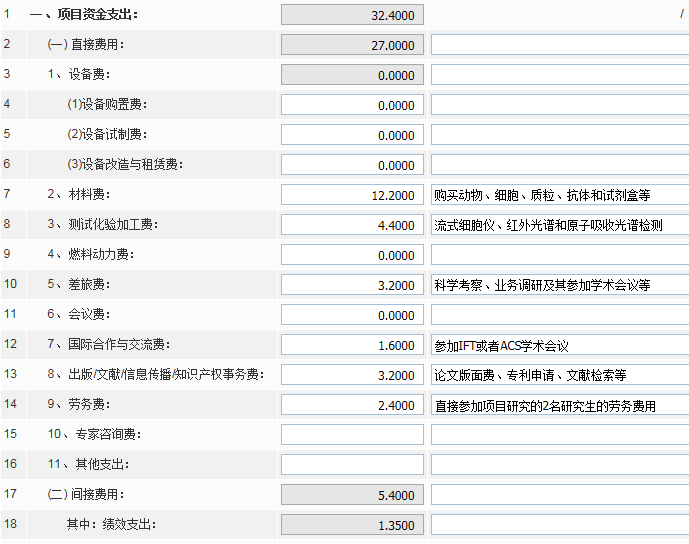Click row number 18
The height and width of the screenshot is (544, 689).
[x=11, y=524]
